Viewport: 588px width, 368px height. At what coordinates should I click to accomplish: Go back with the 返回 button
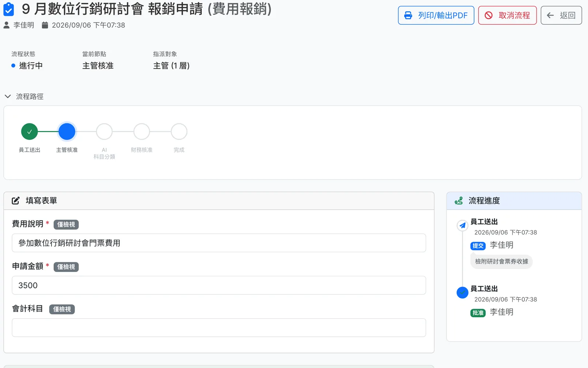coord(561,15)
